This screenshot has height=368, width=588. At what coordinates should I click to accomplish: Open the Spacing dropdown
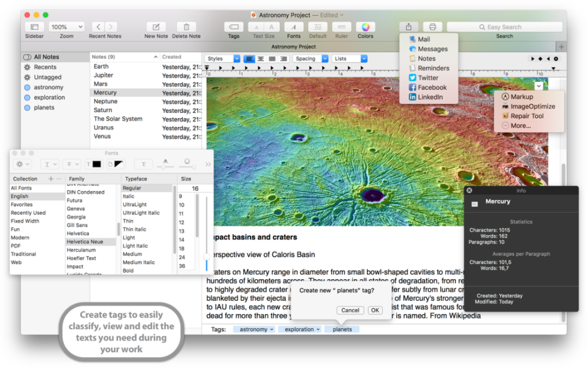coord(310,58)
